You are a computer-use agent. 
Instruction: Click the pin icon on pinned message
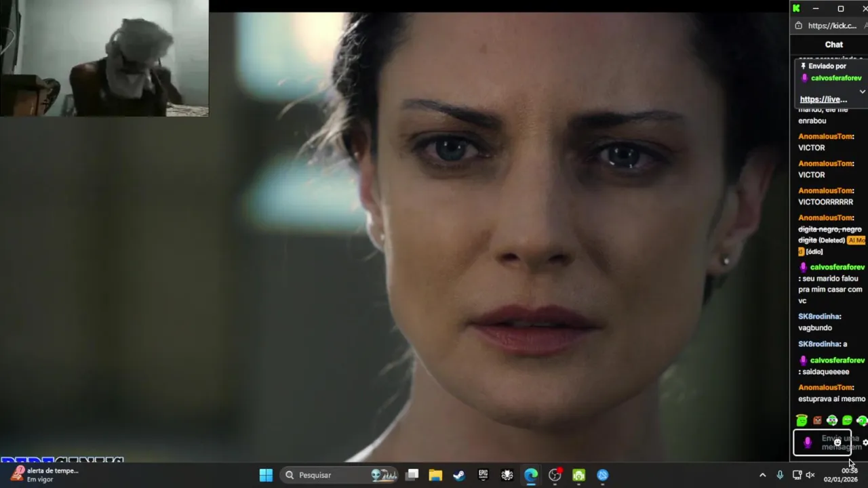point(804,66)
